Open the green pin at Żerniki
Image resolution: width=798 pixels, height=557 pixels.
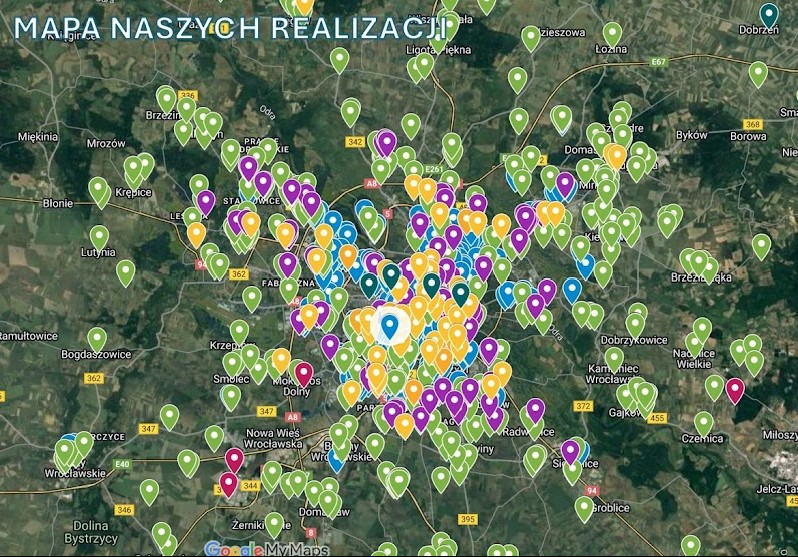(x=274, y=524)
